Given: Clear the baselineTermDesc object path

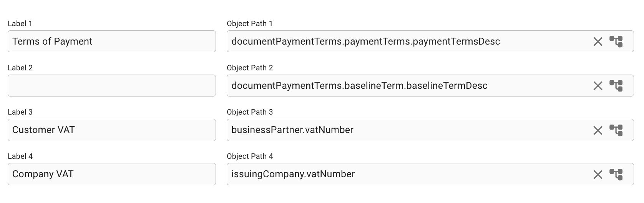Looking at the screenshot, I should point(598,86).
